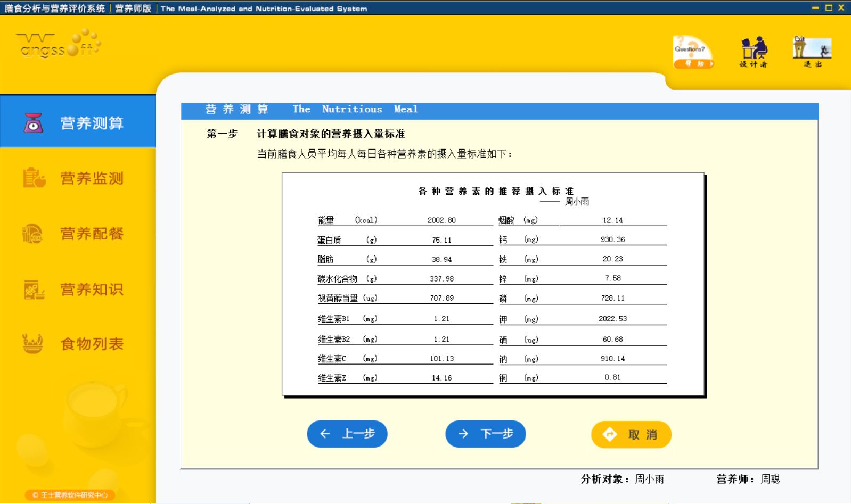
Task: Minimize the application window
Action: click(816, 7)
